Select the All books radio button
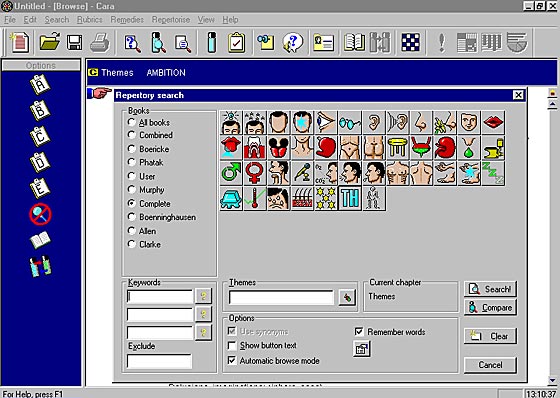The height and width of the screenshot is (398, 560). click(131, 123)
